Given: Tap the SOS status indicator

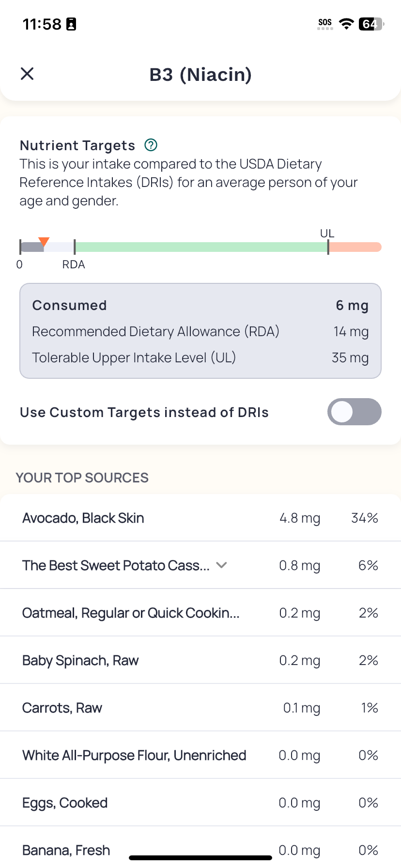Looking at the screenshot, I should 325,24.
